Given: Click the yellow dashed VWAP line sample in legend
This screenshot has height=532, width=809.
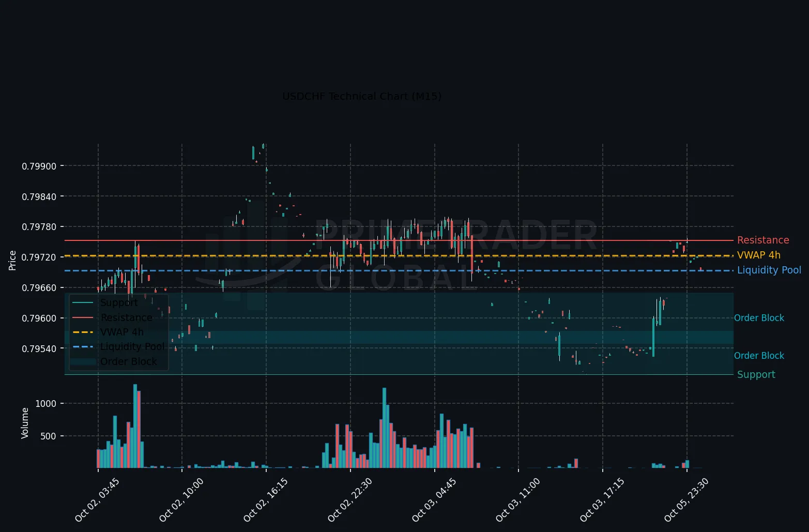Looking at the screenshot, I should [x=83, y=332].
